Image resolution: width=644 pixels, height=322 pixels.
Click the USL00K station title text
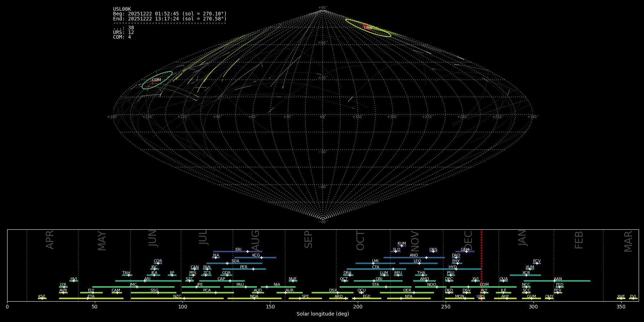122,9
